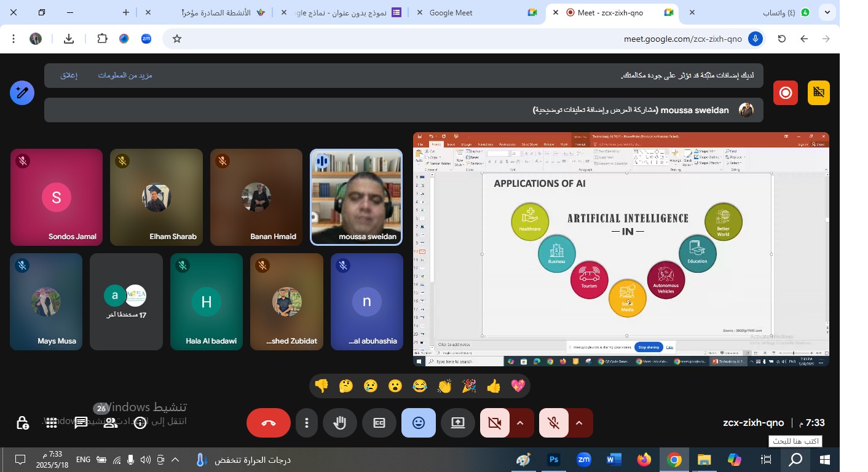Screen dimensions: 868x472
Task: Turn on the camera in the call
Action: click(494, 423)
